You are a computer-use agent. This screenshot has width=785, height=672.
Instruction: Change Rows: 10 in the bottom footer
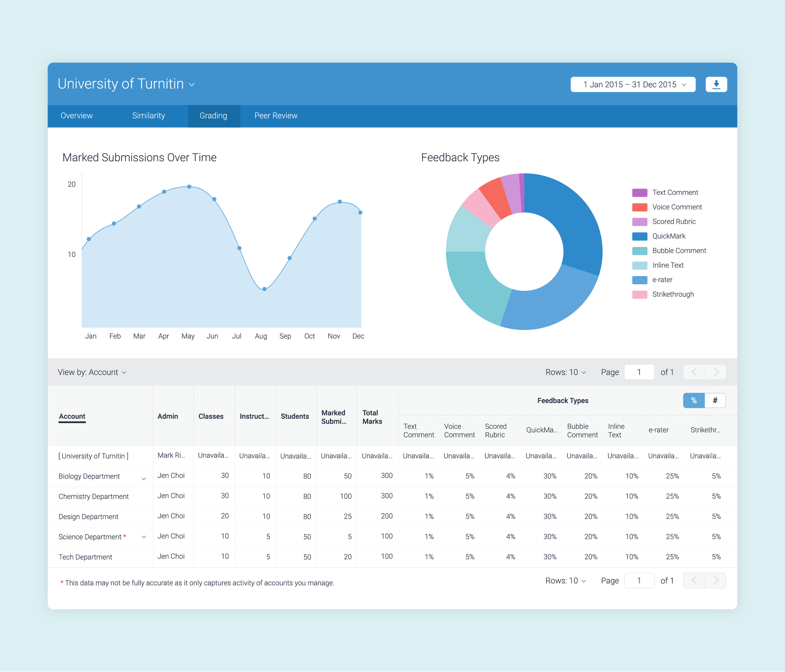pos(566,581)
